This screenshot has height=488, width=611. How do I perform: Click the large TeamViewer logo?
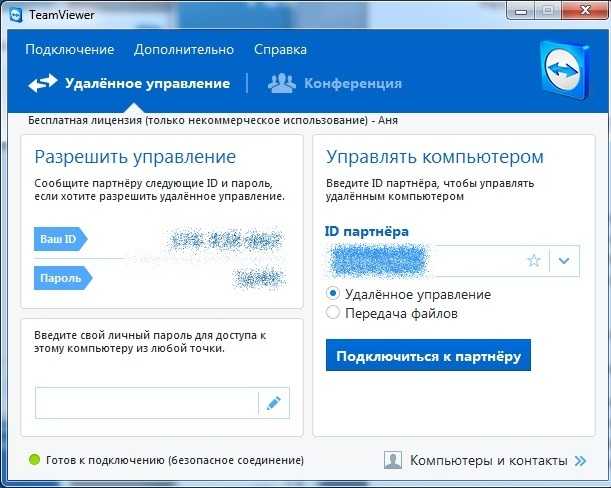coord(565,70)
